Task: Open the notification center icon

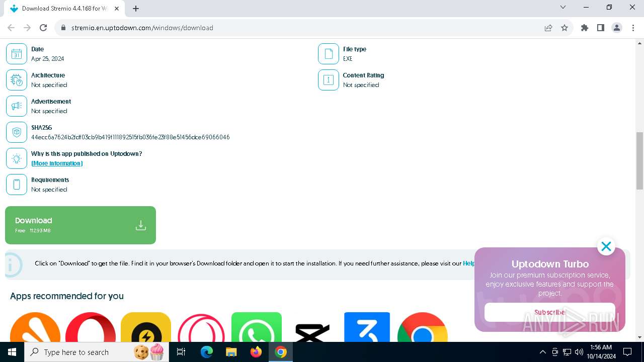Action: tap(627, 352)
